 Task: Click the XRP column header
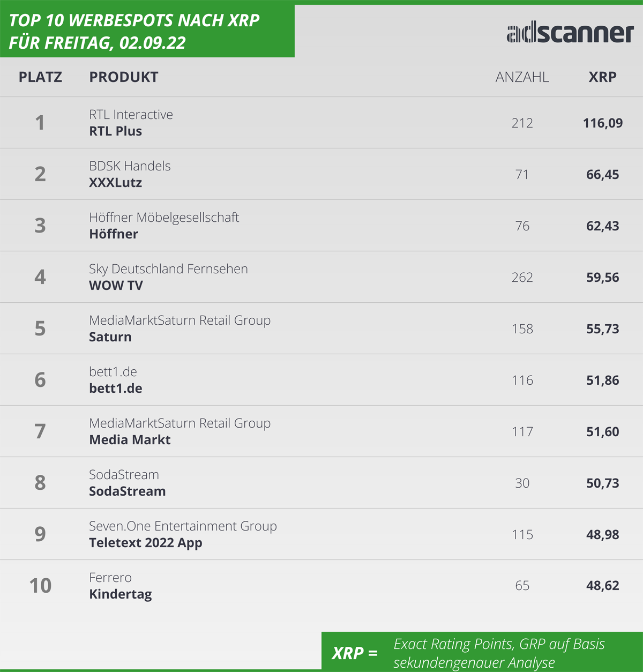(x=602, y=77)
